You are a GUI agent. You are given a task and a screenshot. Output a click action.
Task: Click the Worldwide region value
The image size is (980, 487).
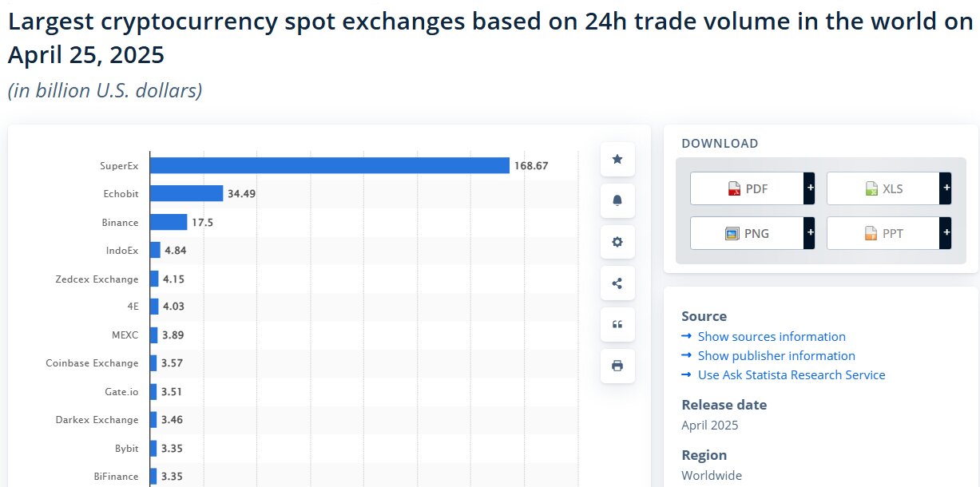pyautogui.click(x=712, y=476)
